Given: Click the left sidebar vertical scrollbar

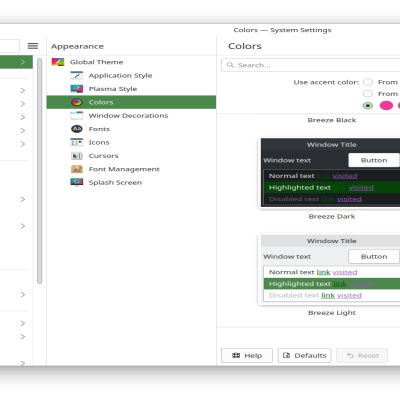Looking at the screenshot, I should [x=40, y=171].
